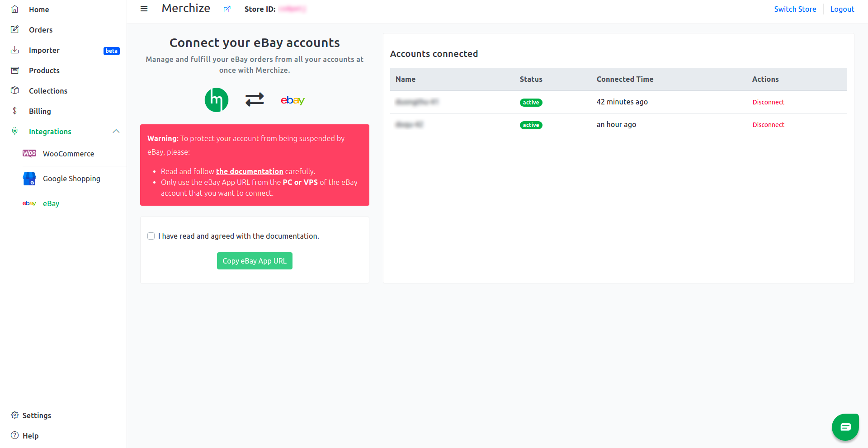Open Help in the sidebar

click(x=30, y=436)
